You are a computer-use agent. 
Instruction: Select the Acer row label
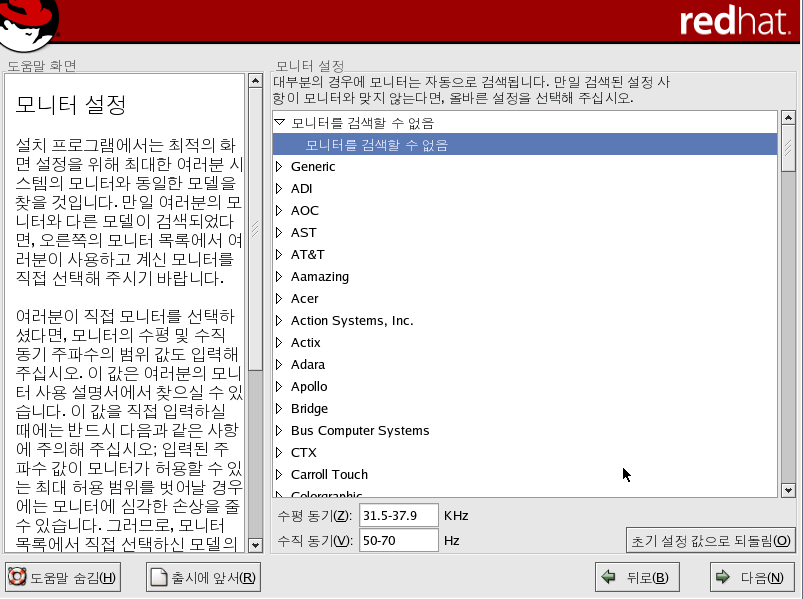305,298
